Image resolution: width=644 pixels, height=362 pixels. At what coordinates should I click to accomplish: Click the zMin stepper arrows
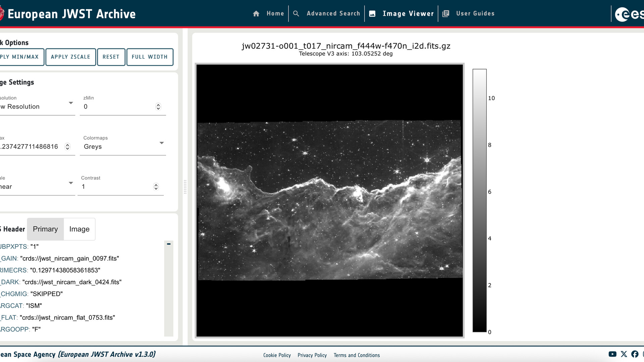click(158, 107)
